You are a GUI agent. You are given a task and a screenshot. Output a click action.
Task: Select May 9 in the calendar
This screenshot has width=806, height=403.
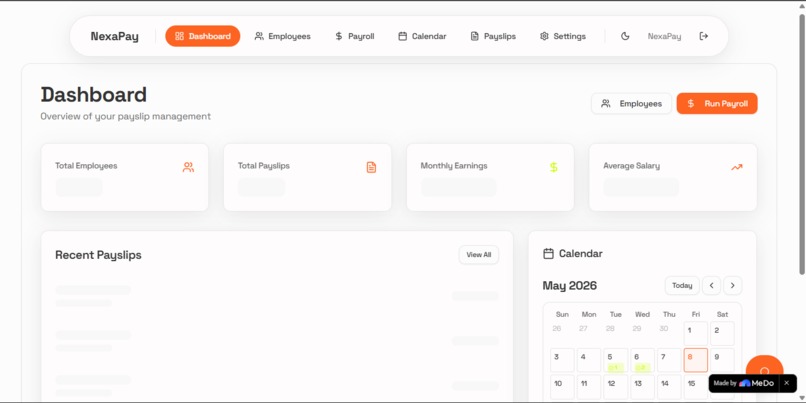722,360
